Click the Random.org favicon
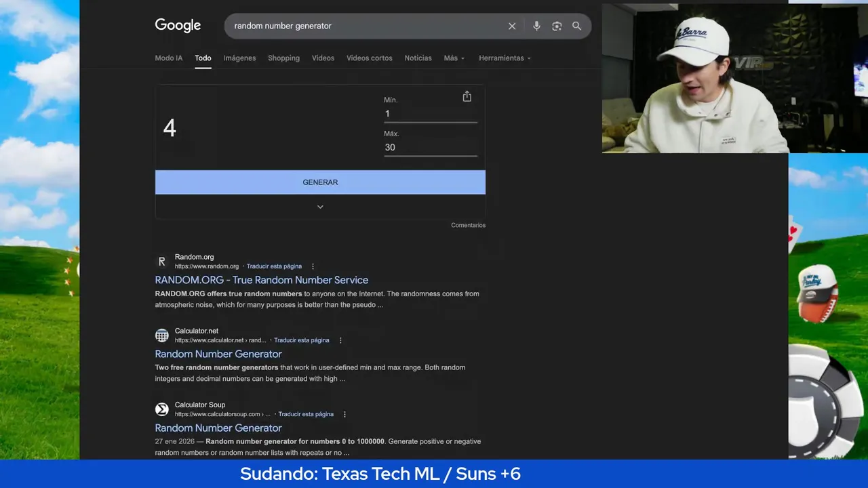This screenshot has width=868, height=488. pos(161,262)
